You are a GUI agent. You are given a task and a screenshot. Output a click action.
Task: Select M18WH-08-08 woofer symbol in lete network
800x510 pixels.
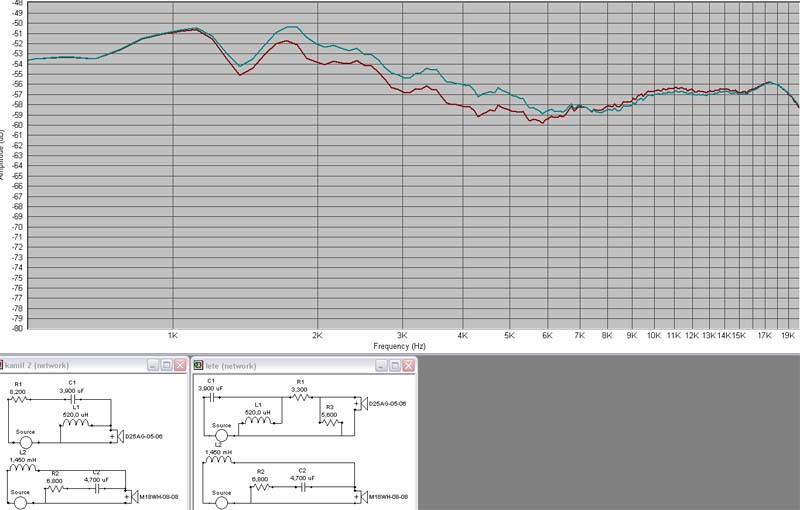[363, 496]
